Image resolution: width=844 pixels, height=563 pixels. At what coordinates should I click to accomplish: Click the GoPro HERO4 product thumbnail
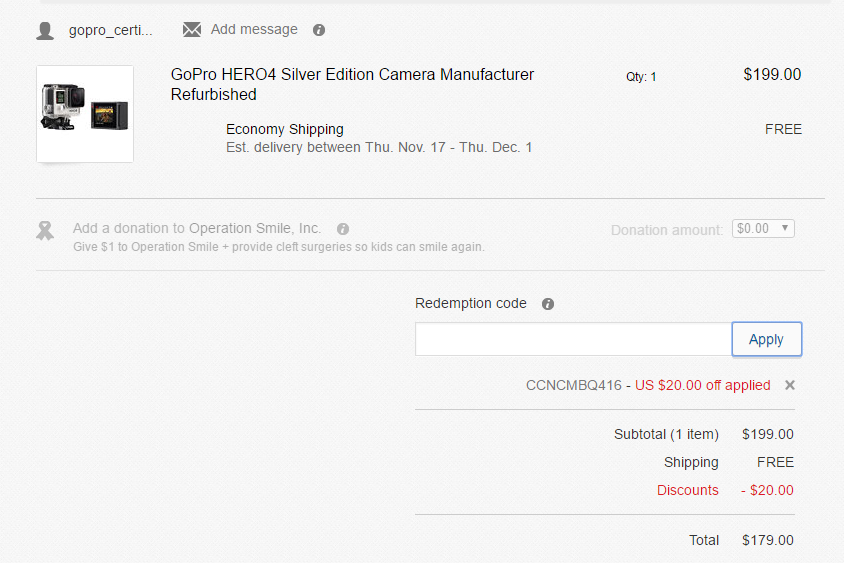click(x=85, y=113)
